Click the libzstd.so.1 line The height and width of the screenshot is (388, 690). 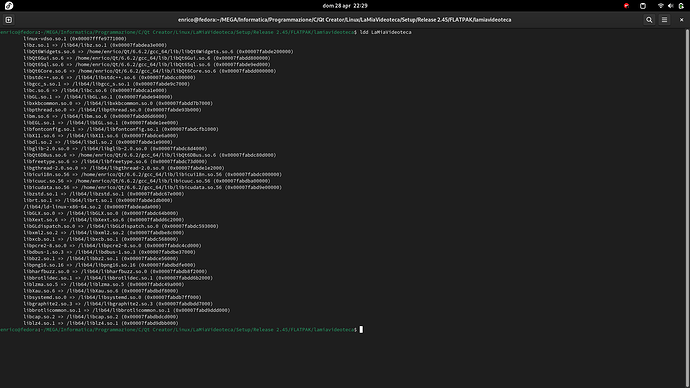[x=104, y=194]
